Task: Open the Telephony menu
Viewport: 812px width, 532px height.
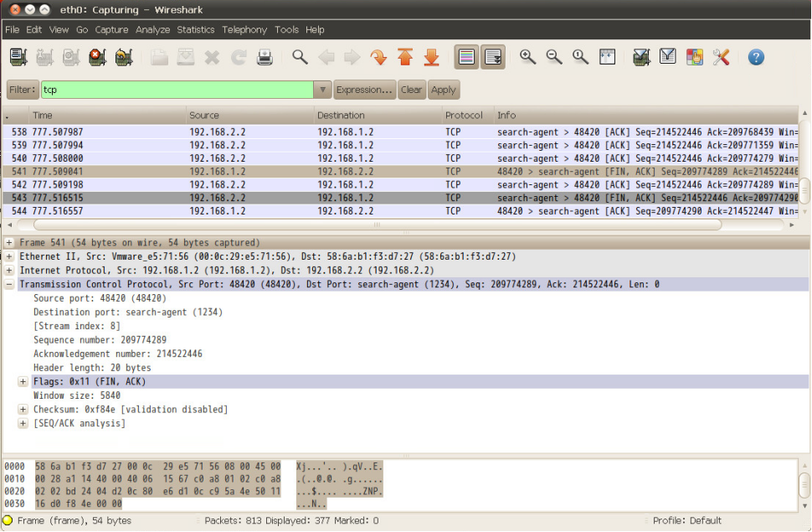Action: [x=244, y=29]
